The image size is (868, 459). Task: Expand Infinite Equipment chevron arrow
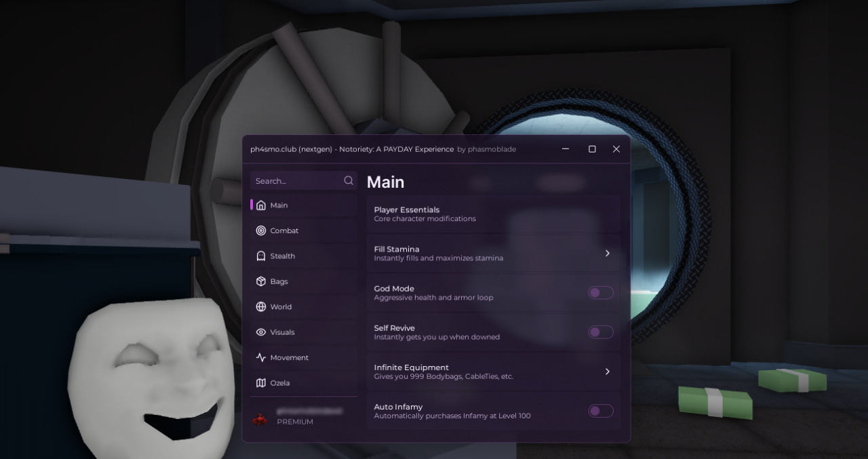(x=607, y=372)
